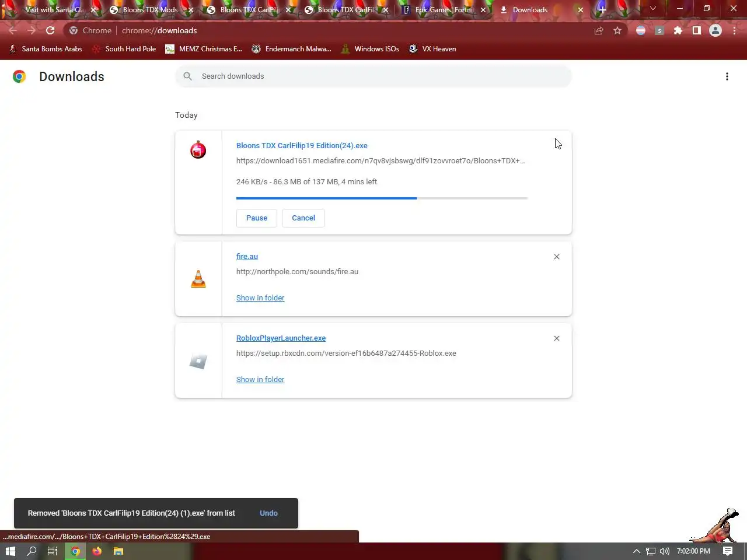Remove fire.au from the list
This screenshot has width=747, height=560.
point(557,257)
